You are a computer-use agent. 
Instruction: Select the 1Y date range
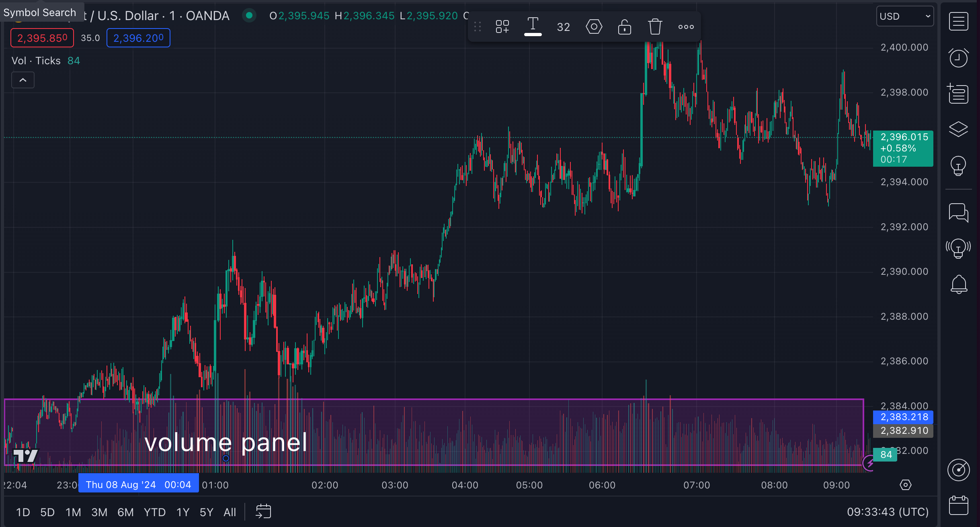click(x=182, y=512)
